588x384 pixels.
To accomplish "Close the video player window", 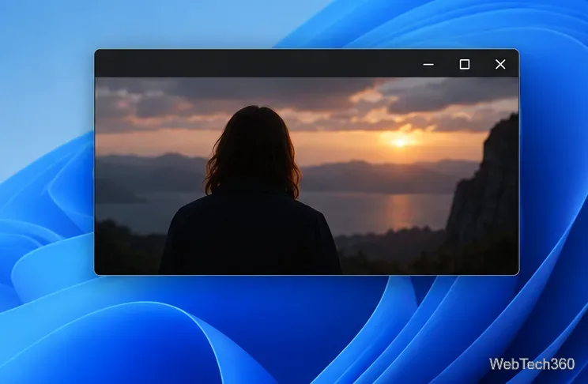I will pyautogui.click(x=500, y=65).
